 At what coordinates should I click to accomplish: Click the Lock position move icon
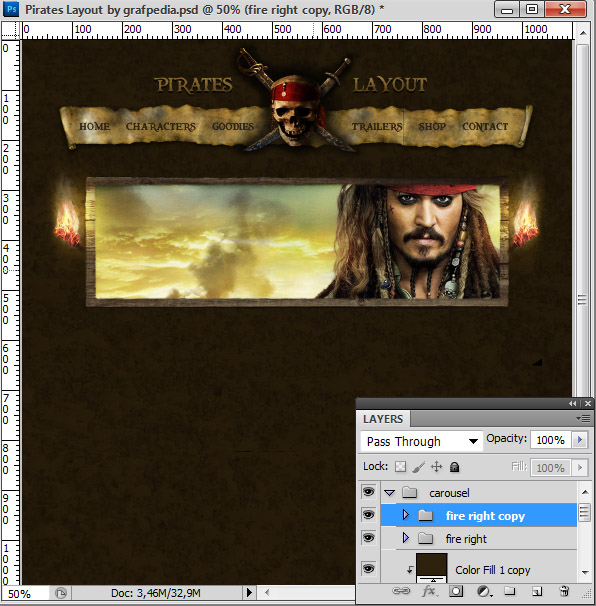(436, 467)
